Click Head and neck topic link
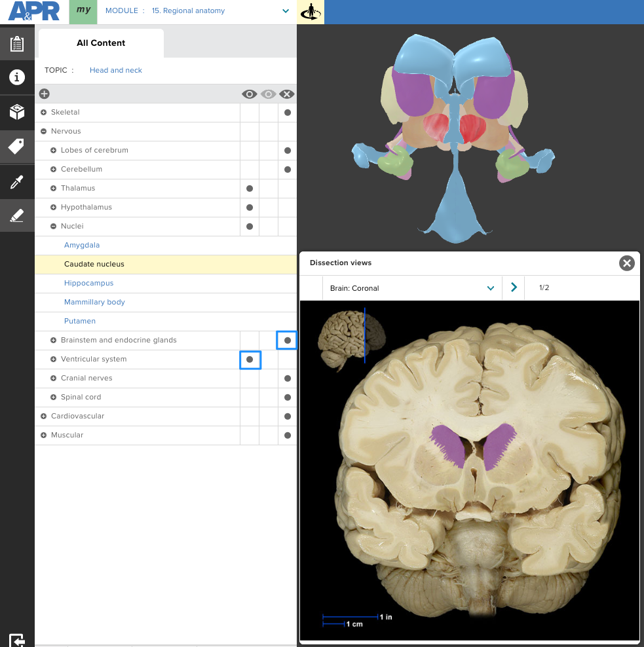Screen dimensions: 644x647 115,70
